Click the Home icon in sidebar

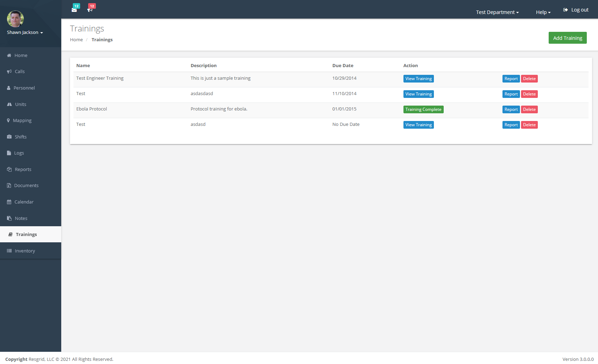pyautogui.click(x=9, y=55)
